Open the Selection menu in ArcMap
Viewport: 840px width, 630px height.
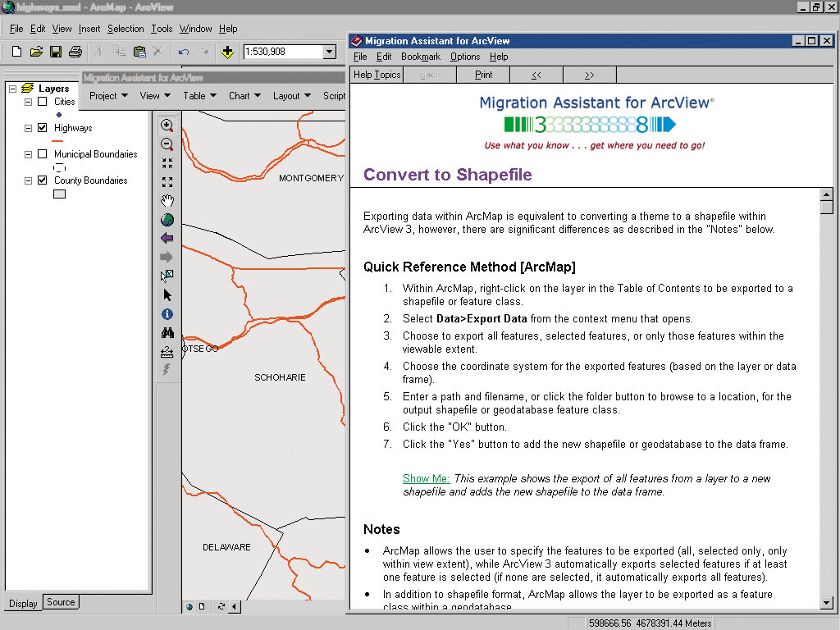pos(126,29)
